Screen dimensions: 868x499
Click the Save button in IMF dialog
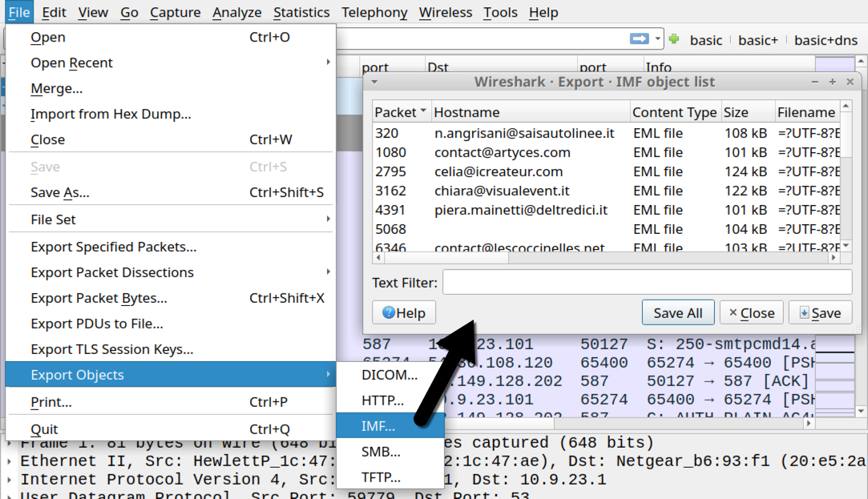coord(821,313)
